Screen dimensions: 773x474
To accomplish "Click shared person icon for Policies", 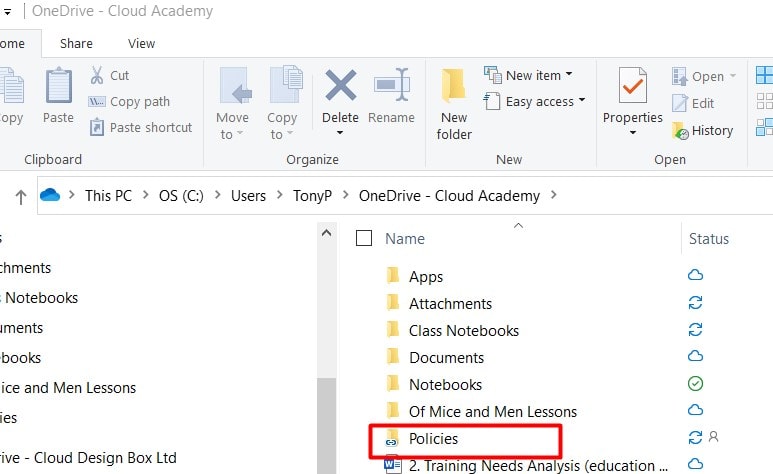I will point(713,437).
